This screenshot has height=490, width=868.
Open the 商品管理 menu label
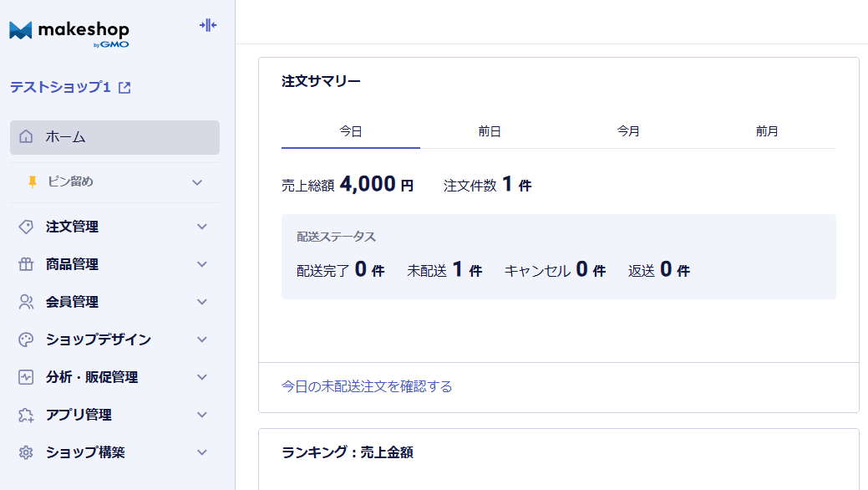72,264
